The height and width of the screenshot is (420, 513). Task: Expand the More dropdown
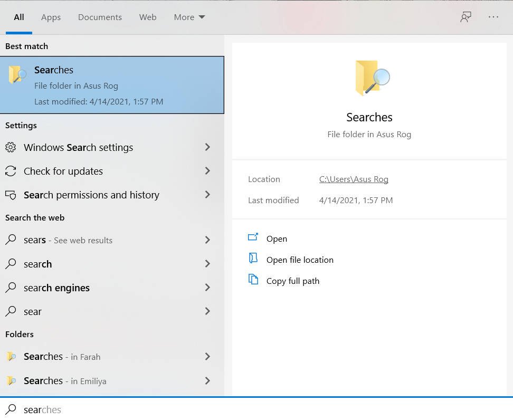click(189, 17)
